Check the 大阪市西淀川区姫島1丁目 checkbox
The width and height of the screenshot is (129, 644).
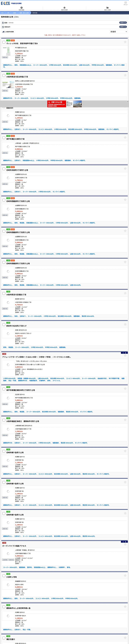tap(4, 293)
